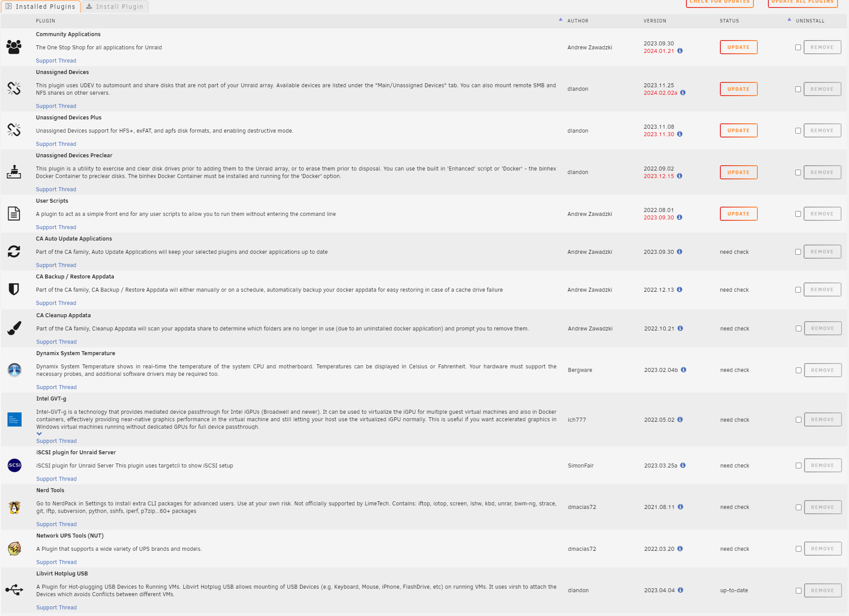Click the Unassigned Devices Plus icon
This screenshot has height=616, width=849.
click(14, 130)
